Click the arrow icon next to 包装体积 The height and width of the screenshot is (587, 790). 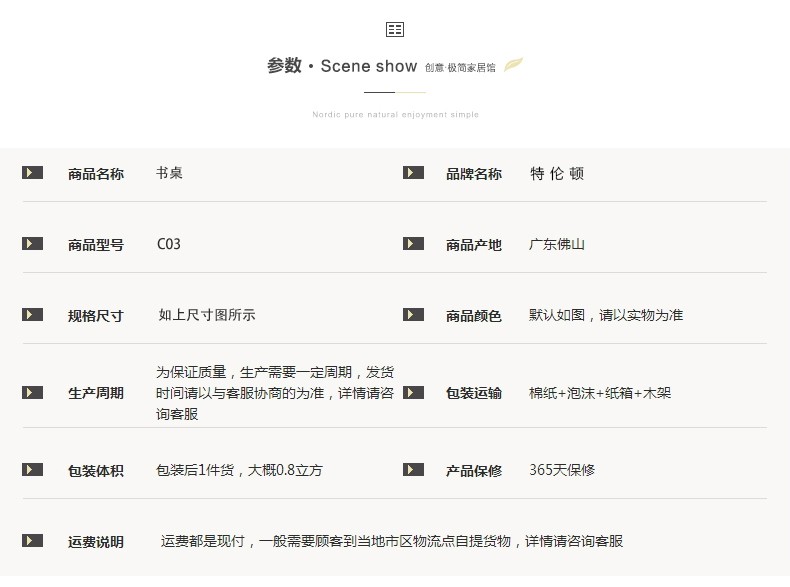tap(33, 470)
